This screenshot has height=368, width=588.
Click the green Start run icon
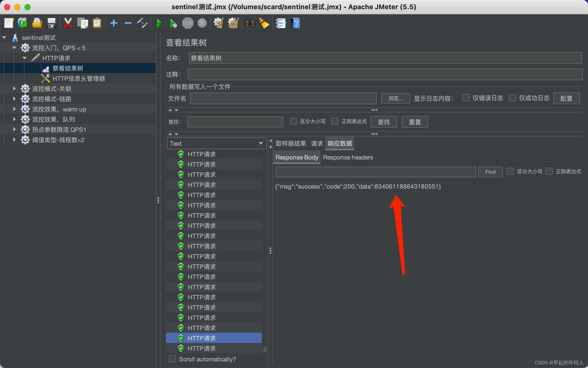coord(159,23)
